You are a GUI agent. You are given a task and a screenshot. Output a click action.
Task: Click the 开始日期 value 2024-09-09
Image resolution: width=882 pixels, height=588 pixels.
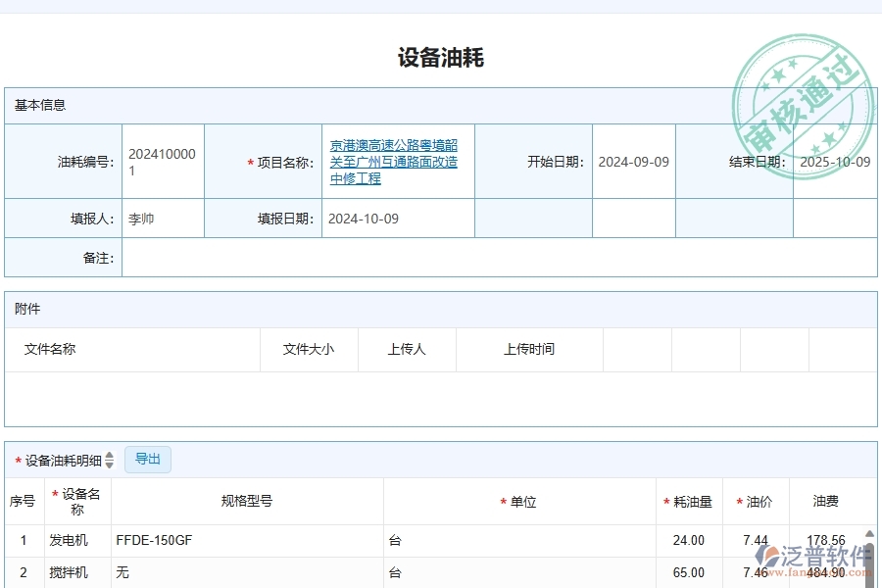pyautogui.click(x=633, y=162)
